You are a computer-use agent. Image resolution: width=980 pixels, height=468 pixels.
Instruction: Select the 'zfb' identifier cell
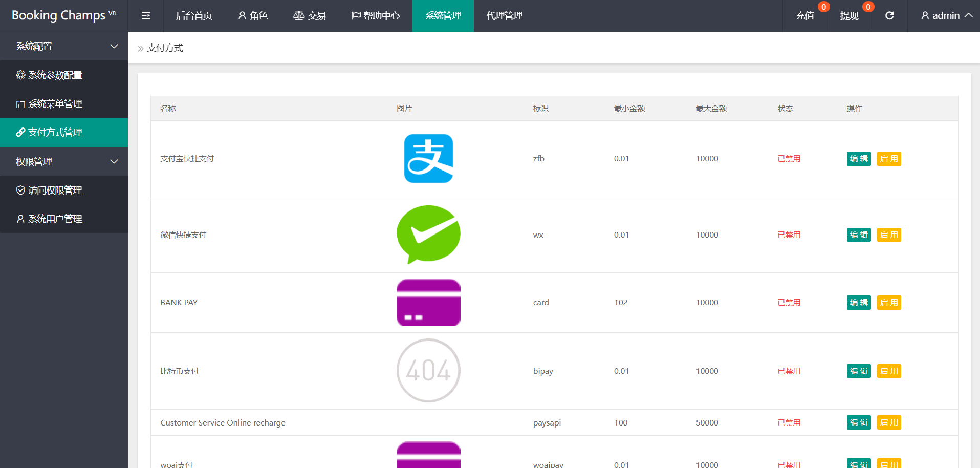(x=538, y=159)
